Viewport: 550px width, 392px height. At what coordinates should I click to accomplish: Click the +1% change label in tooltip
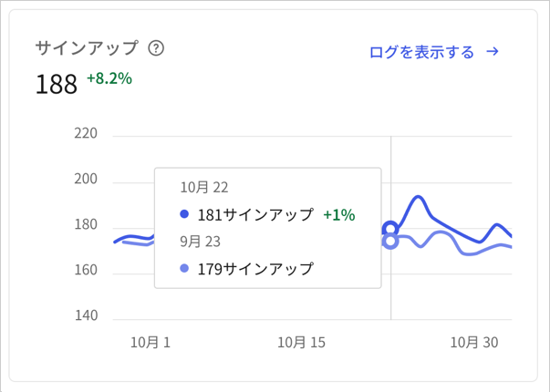coord(338,214)
